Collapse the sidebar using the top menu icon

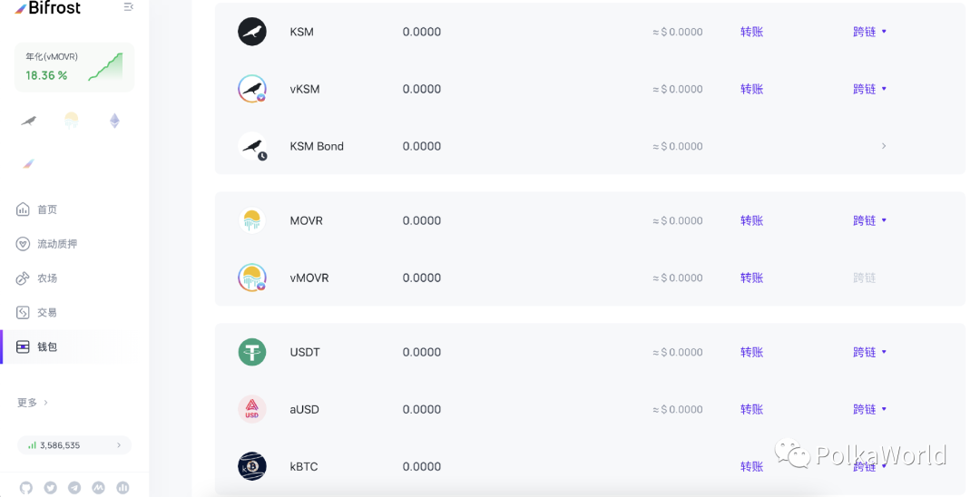[128, 7]
